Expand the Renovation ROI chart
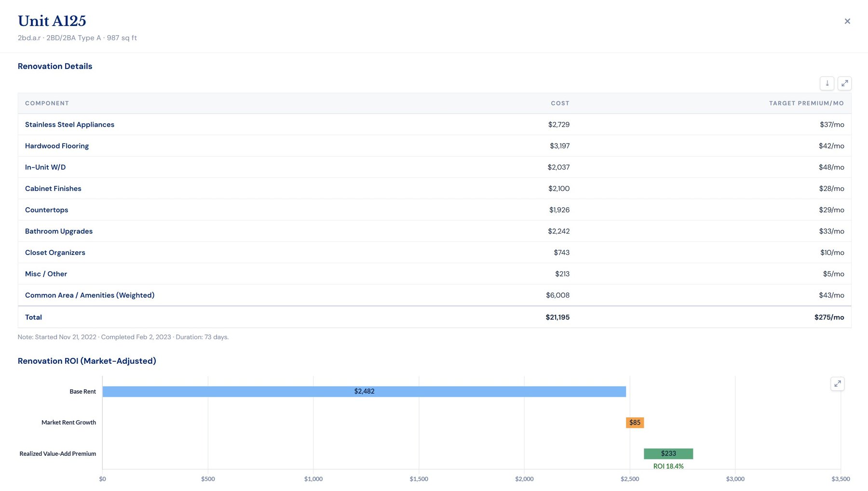 pos(838,384)
